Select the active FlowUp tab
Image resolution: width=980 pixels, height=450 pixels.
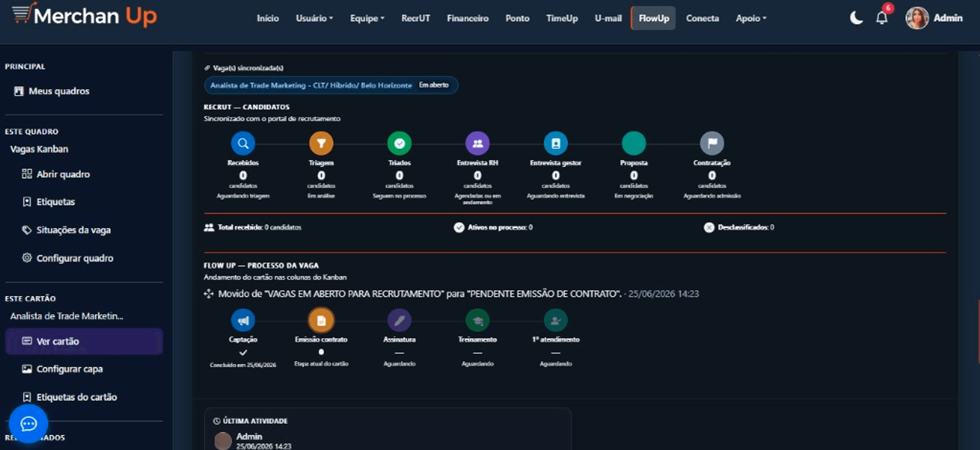(653, 18)
